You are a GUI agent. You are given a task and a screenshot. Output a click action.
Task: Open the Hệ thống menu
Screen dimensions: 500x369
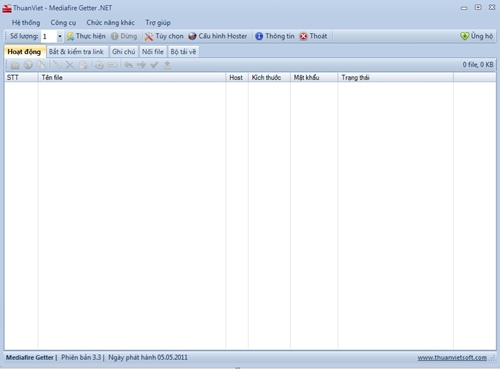(x=26, y=23)
